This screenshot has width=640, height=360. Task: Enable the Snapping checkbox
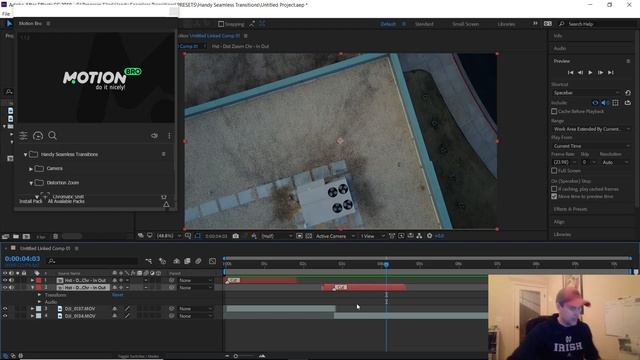coord(221,24)
